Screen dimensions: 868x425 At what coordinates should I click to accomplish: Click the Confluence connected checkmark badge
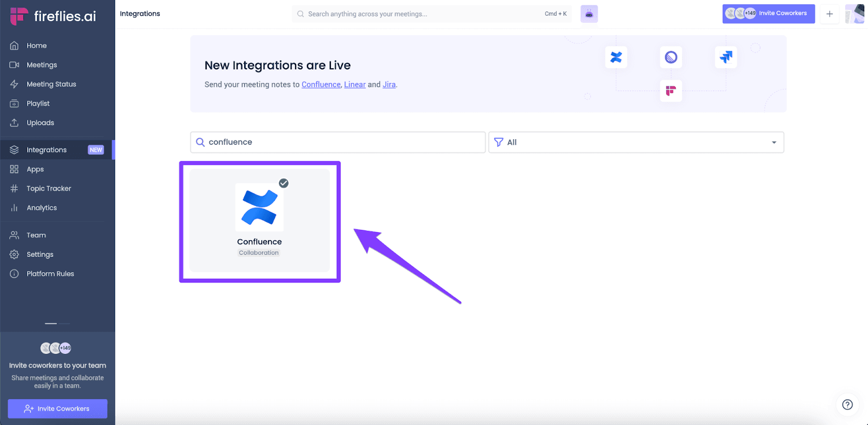click(284, 183)
